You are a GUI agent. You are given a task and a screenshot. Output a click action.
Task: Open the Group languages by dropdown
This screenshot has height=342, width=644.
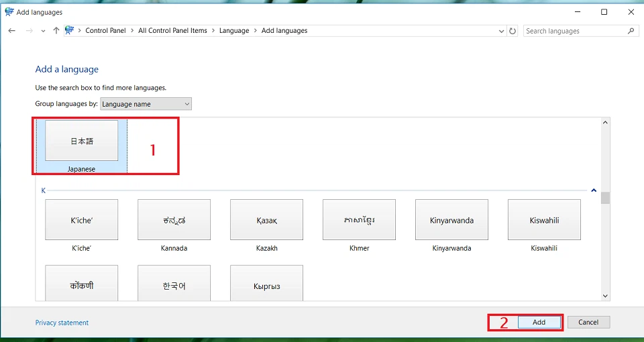[x=146, y=104]
